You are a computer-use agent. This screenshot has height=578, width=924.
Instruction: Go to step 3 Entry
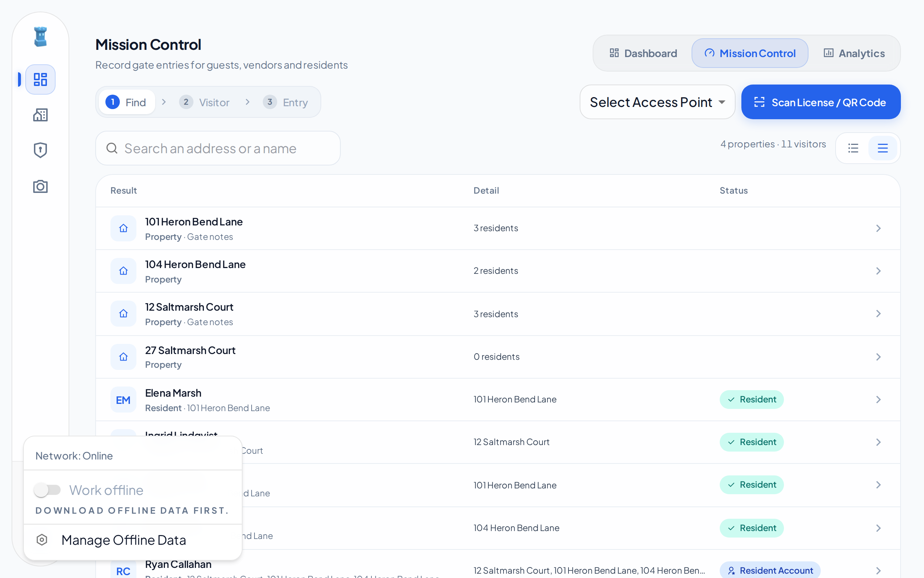pos(286,102)
